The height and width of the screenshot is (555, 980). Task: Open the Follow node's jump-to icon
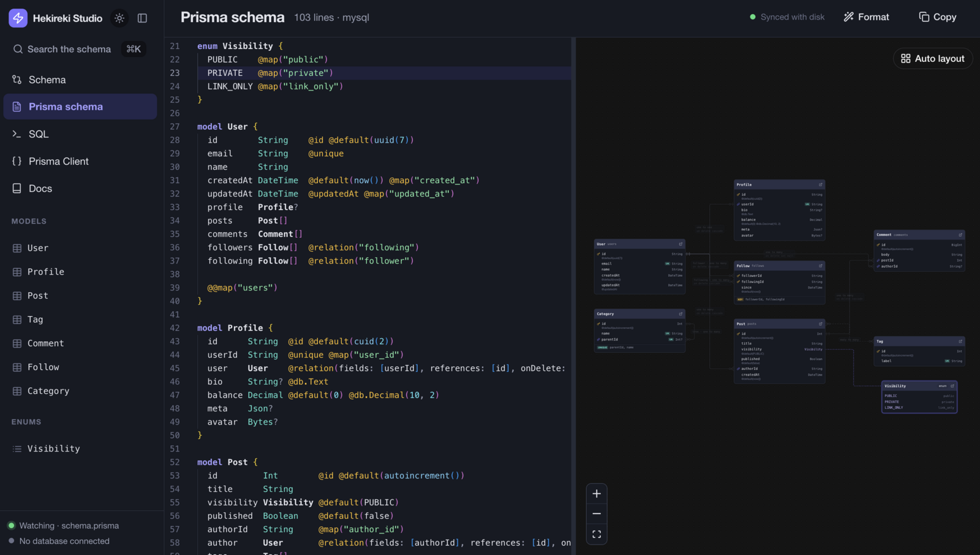(x=821, y=266)
